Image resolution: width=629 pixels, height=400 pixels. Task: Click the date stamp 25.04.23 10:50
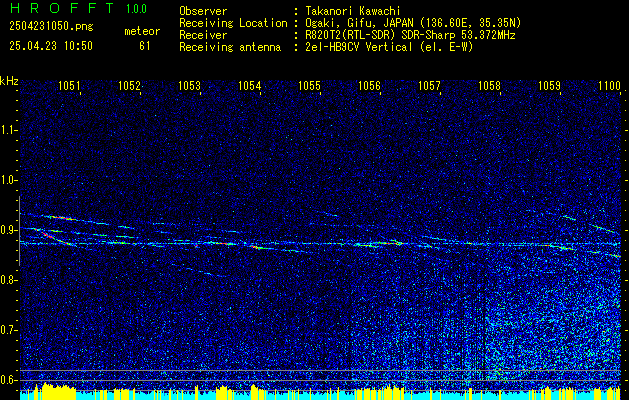click(51, 46)
